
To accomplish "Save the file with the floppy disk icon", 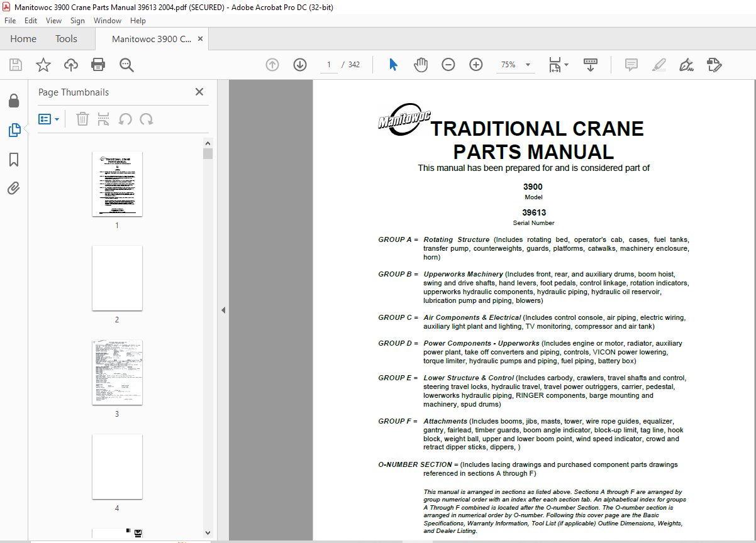I will (16, 65).
